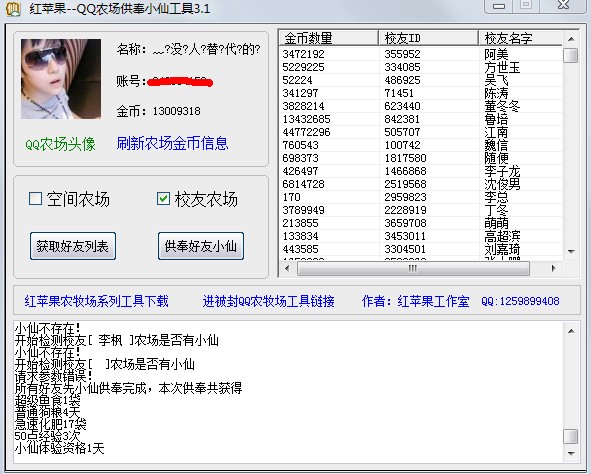This screenshot has height=474, width=591.
Task: Sort by 金币数量 column header
Action: click(329, 38)
